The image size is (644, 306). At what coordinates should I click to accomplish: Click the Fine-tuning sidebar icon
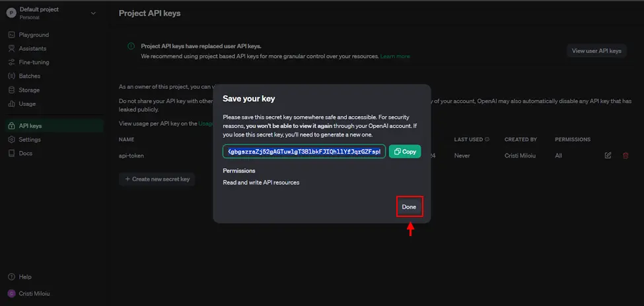pyautogui.click(x=11, y=63)
